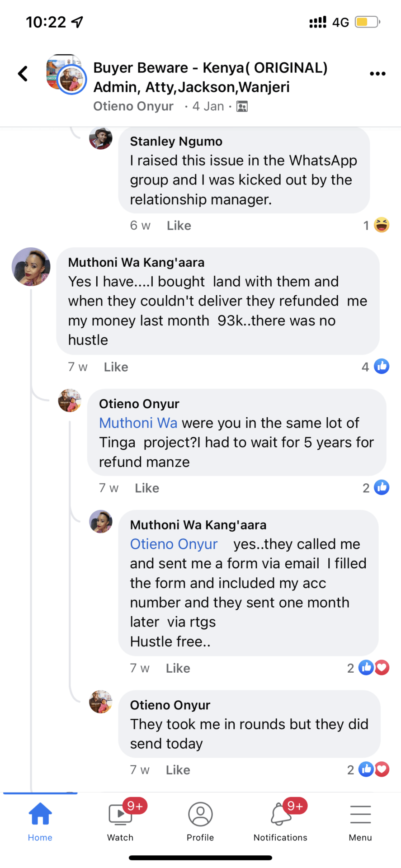Like Muthoni's 93k refund comment
Image resolution: width=401 pixels, height=868 pixels.
click(116, 367)
